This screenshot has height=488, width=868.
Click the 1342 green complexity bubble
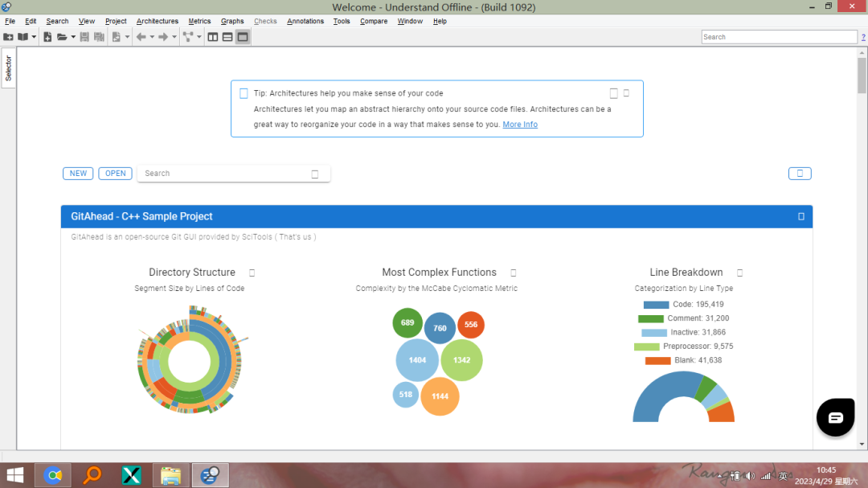click(x=461, y=360)
